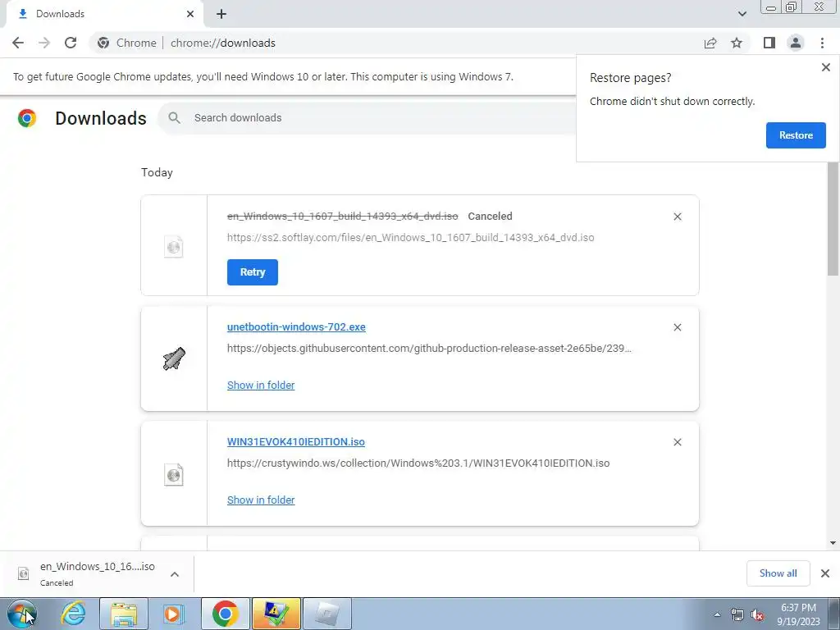Image resolution: width=840 pixels, height=630 pixels.
Task: Open the profile avatar menu
Action: click(x=796, y=43)
